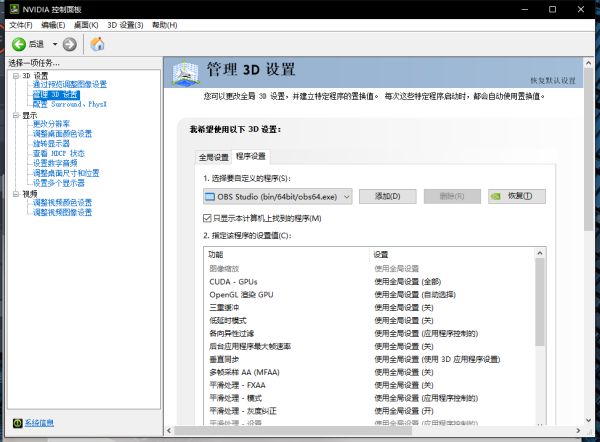Click the 多帧采样 AA (MFAA) row
The height and width of the screenshot is (442, 600).
coord(369,372)
